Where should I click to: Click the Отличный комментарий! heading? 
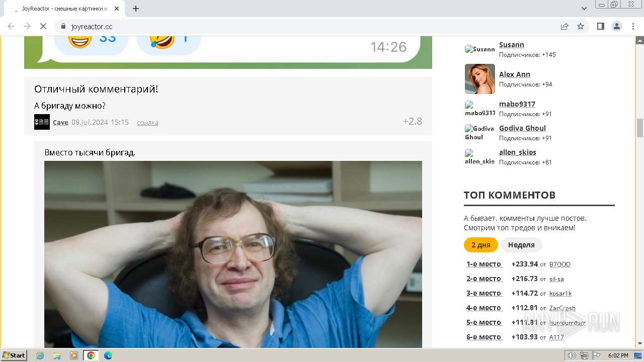pyautogui.click(x=96, y=89)
